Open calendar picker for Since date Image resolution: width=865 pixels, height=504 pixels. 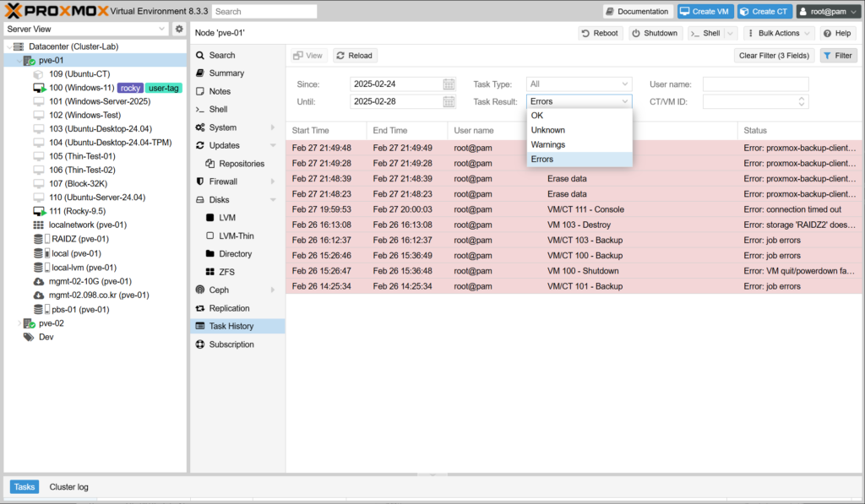coord(449,84)
